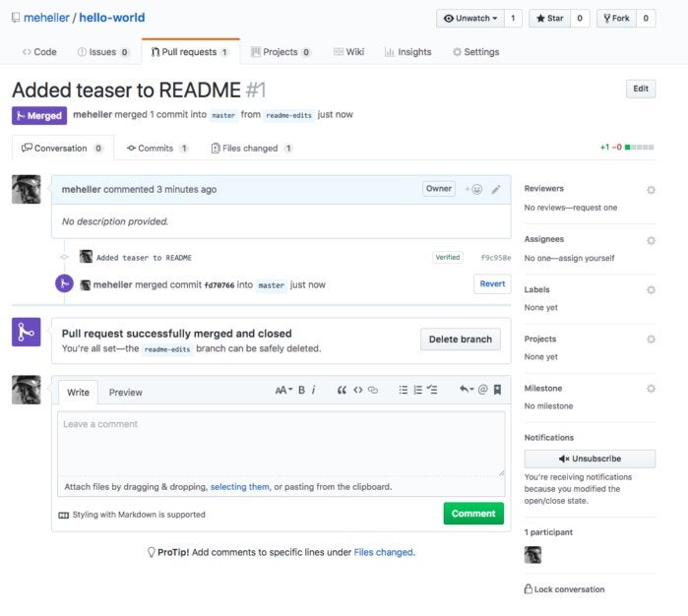Open the Projects sidebar gear settings

click(x=652, y=339)
